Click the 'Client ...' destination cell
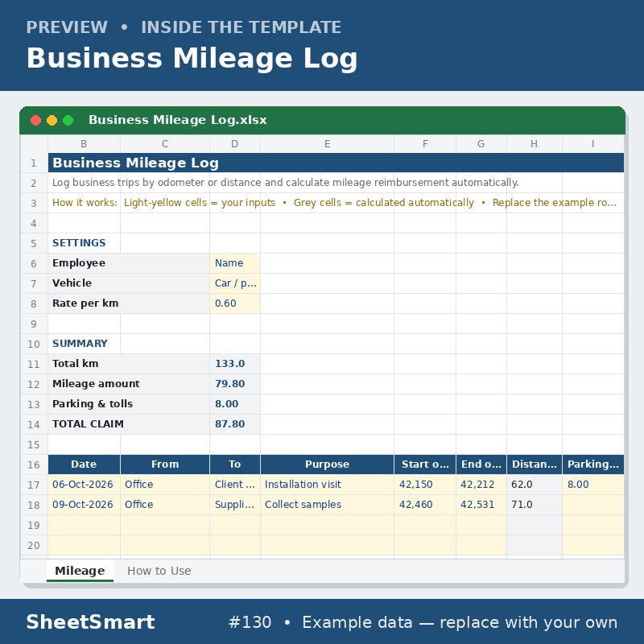Screen dimensions: 644x644 coord(235,485)
